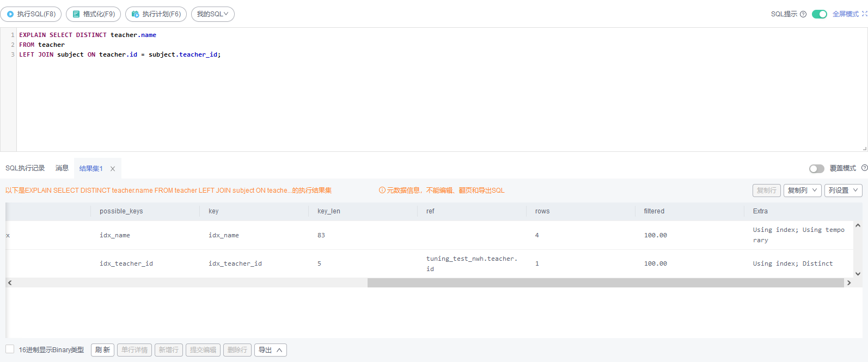868x362 pixels.
Task: Click the 复制行 button
Action: (767, 191)
